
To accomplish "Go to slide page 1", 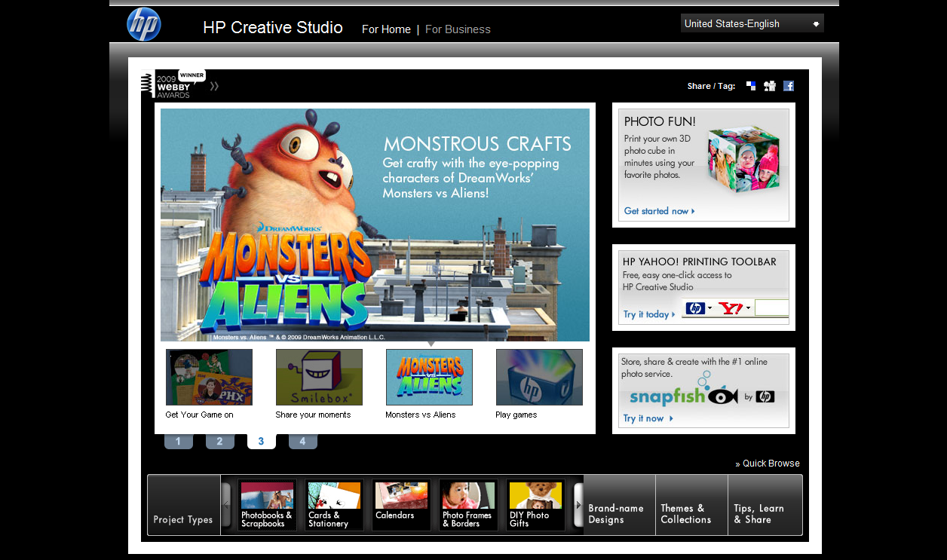I will click(x=179, y=442).
